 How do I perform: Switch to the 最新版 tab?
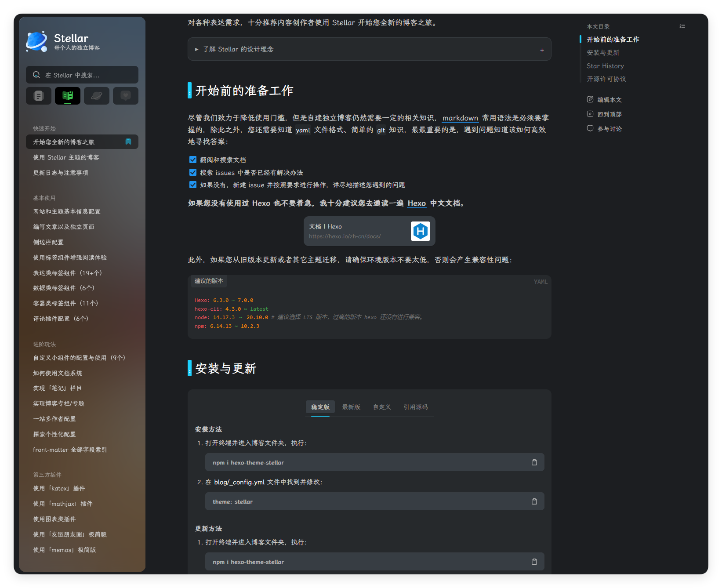tap(351, 407)
